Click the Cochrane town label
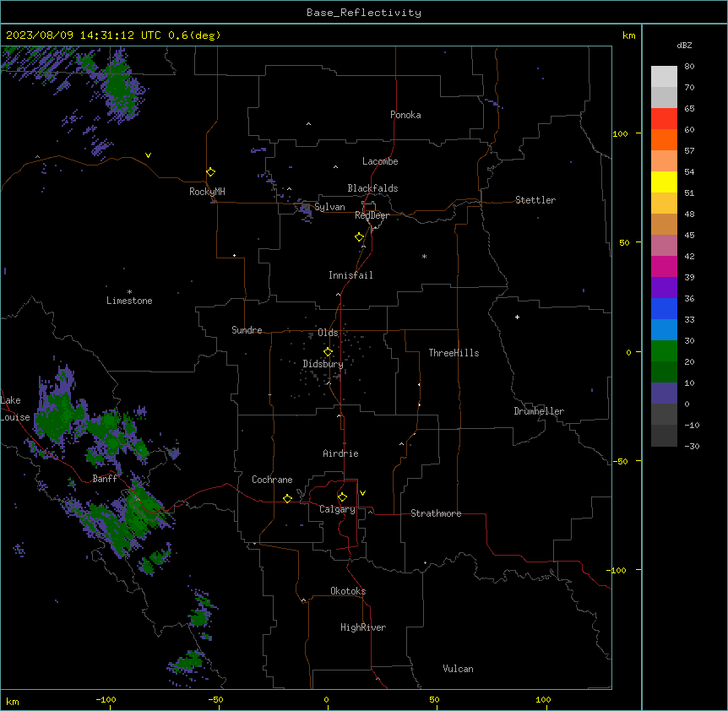This screenshot has width=728, height=711. click(272, 480)
